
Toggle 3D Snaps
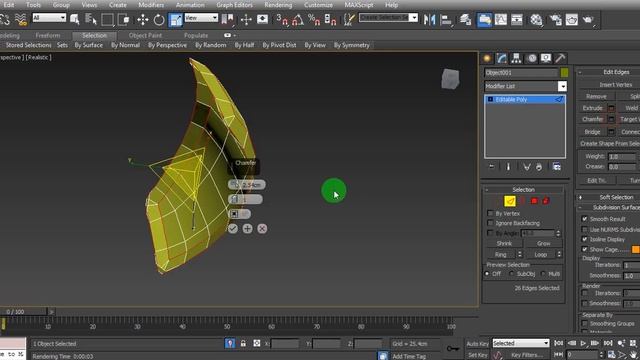(282, 19)
